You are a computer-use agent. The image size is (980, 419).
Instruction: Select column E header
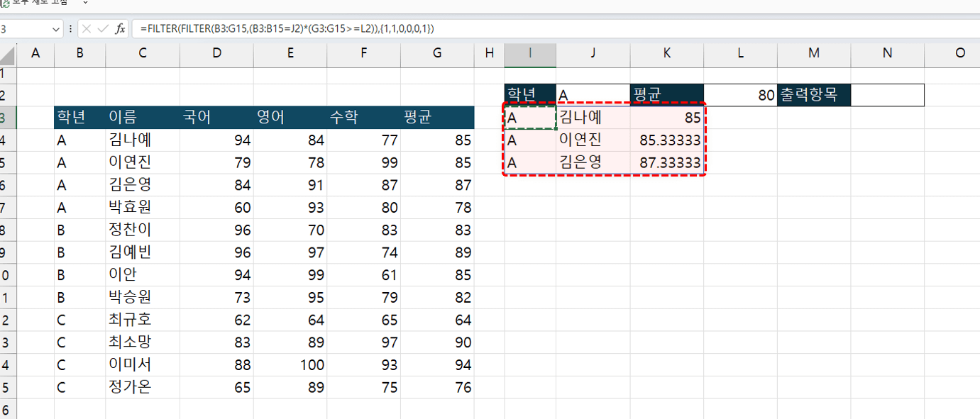tap(290, 53)
